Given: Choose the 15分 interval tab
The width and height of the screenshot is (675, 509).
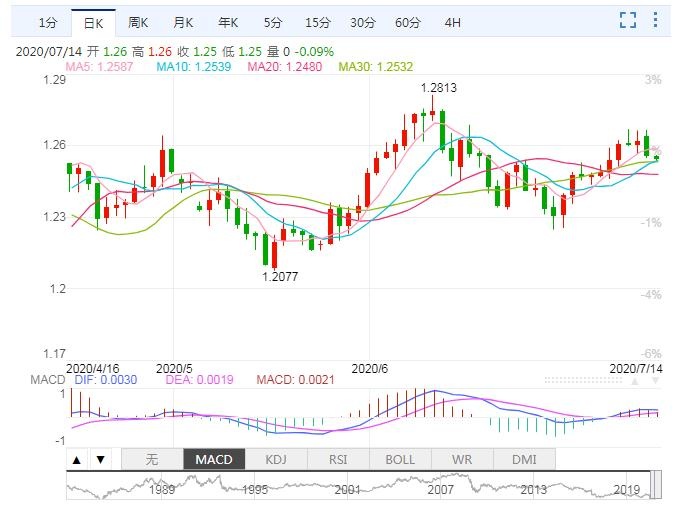Looking at the screenshot, I should pyautogui.click(x=318, y=21).
